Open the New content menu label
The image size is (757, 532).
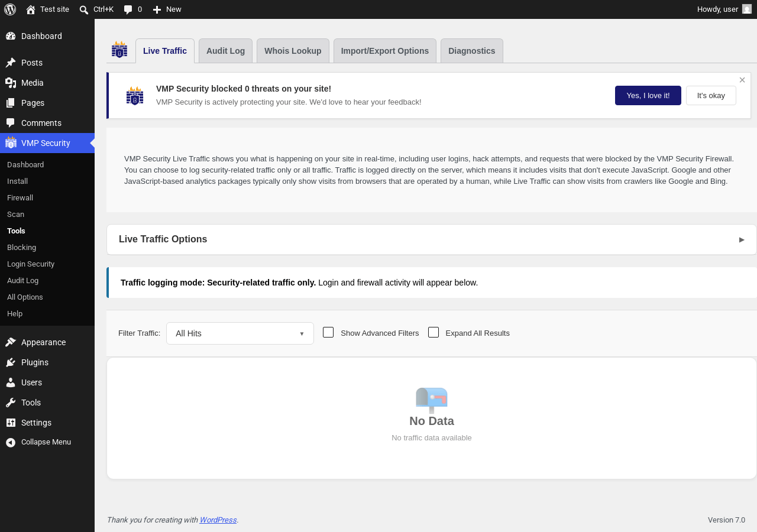click(174, 9)
